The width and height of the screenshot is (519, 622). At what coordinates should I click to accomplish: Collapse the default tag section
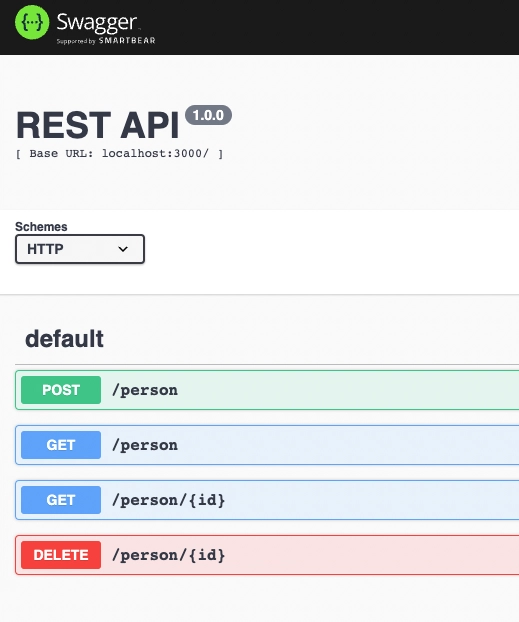click(64, 339)
